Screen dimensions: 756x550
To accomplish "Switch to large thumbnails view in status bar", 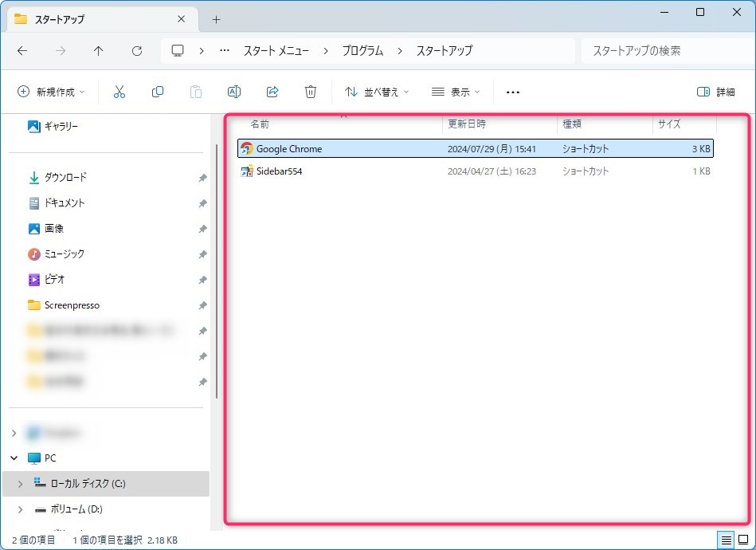I will (x=743, y=540).
